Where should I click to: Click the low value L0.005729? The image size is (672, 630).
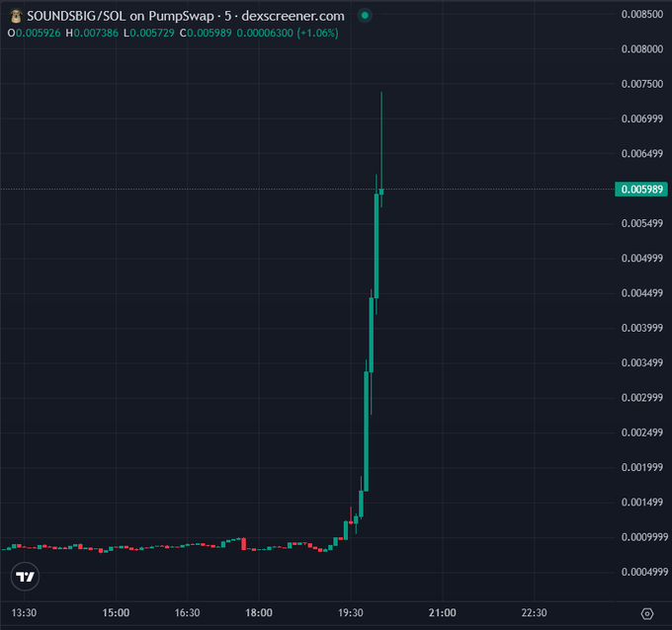pyautogui.click(x=148, y=33)
